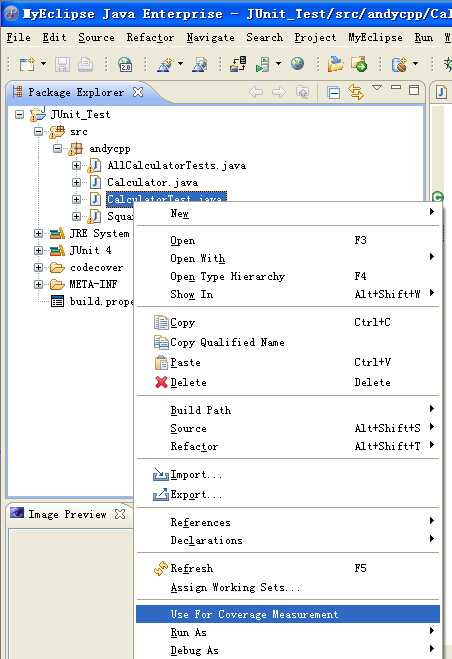
Task: Click the New wizard toolbar icon
Action: point(27,64)
